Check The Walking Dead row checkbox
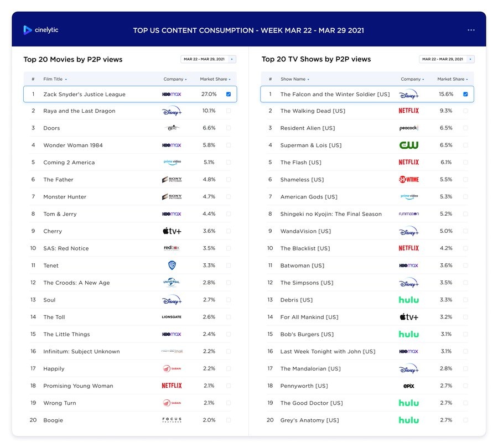The height and width of the screenshot is (448, 498). 465,111
